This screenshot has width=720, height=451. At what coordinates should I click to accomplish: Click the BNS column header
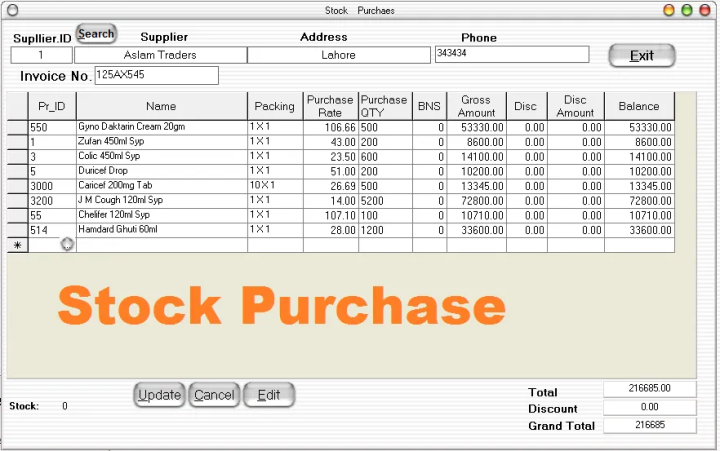tap(429, 106)
